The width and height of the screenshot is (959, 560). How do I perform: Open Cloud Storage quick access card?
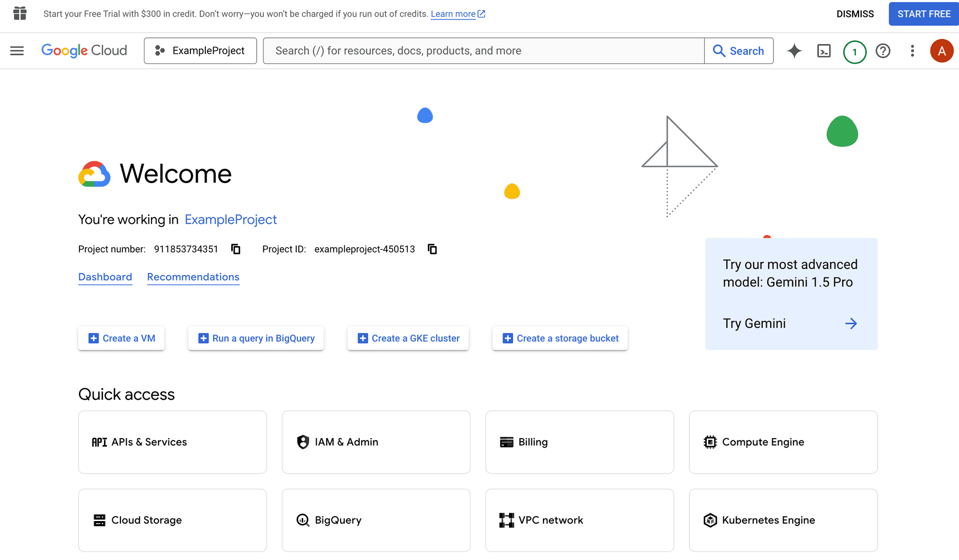pyautogui.click(x=172, y=520)
